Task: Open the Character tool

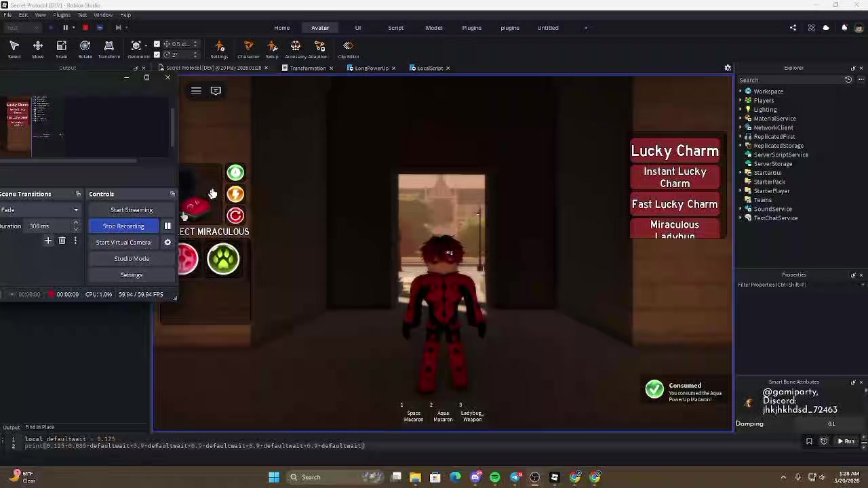Action: 248,49
